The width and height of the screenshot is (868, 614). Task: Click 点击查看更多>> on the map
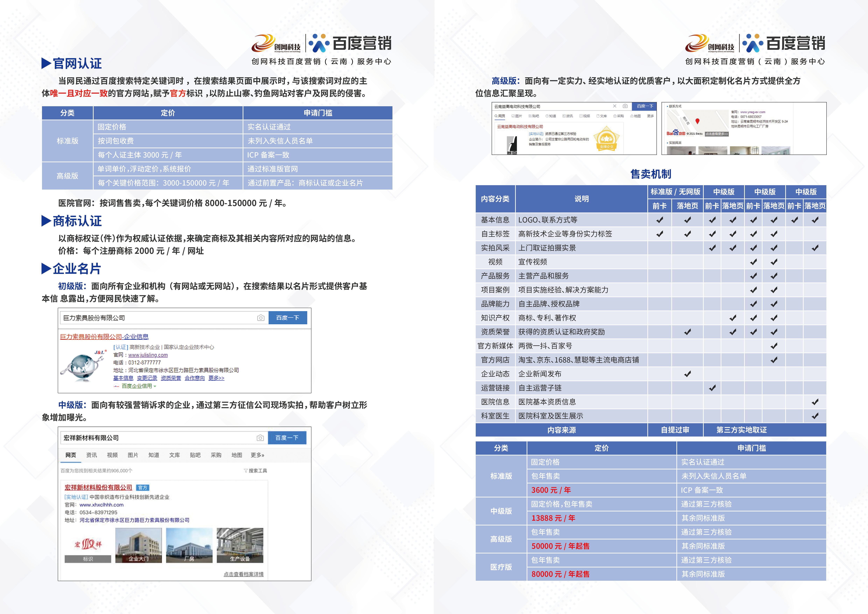click(717, 134)
